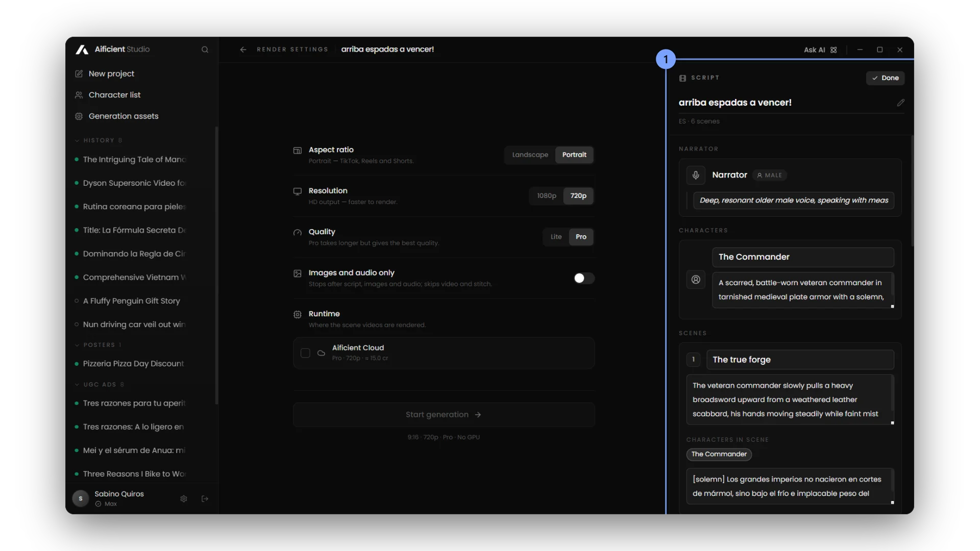This screenshot has height=551, width=980.
Task: Click 'The true forge' scene title field
Action: point(800,360)
